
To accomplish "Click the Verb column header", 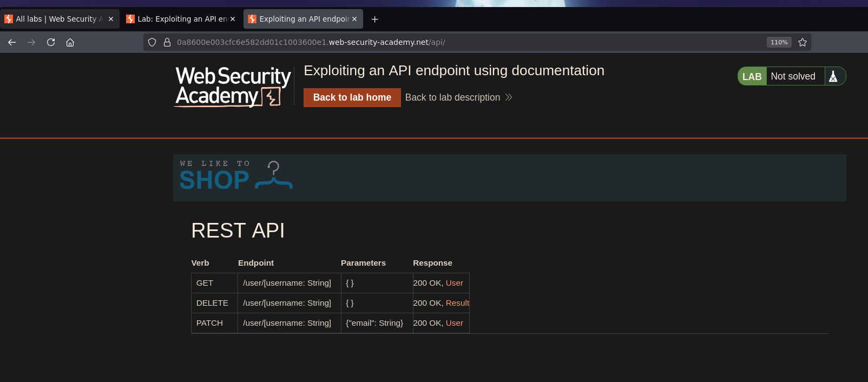I will (200, 263).
